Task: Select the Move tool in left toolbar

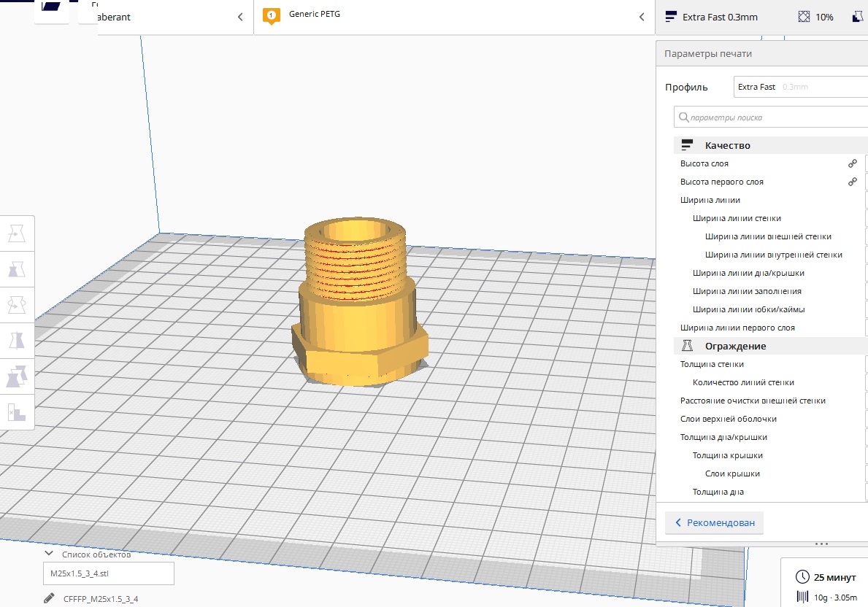Action: [x=17, y=233]
